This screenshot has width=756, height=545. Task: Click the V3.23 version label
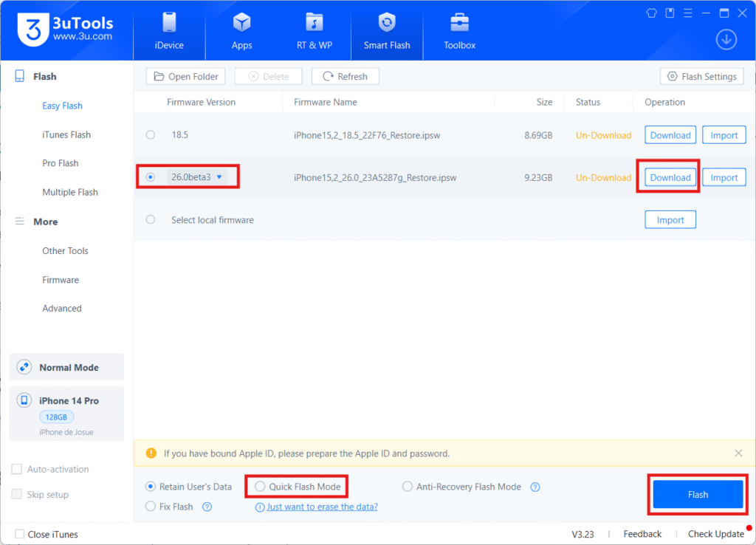tap(583, 534)
